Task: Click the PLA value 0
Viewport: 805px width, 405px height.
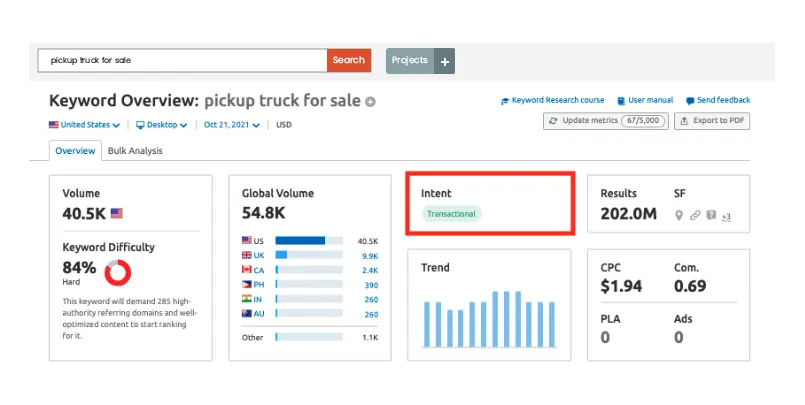Action: 606,338
